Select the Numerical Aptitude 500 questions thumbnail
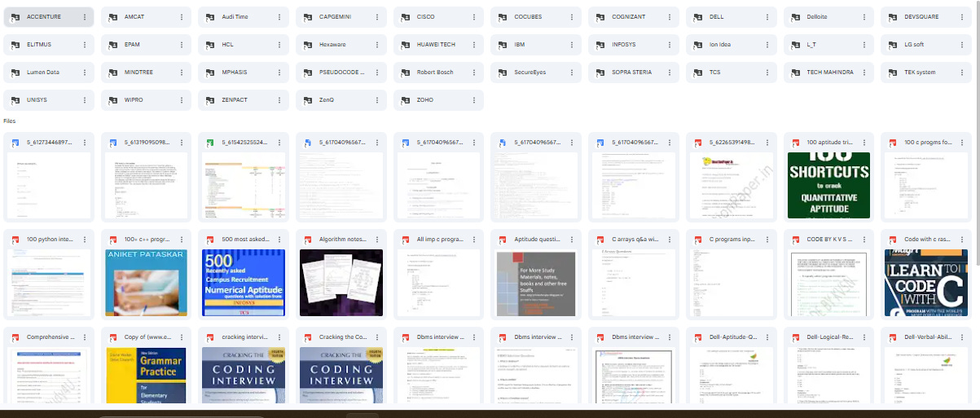 tap(244, 283)
